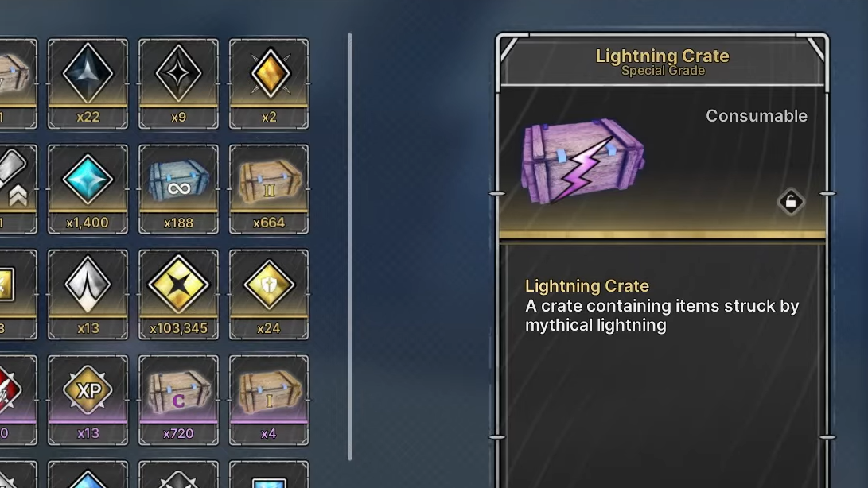868x488 pixels.
Task: Select the partially visible crate in top row
Action: [x=18, y=83]
